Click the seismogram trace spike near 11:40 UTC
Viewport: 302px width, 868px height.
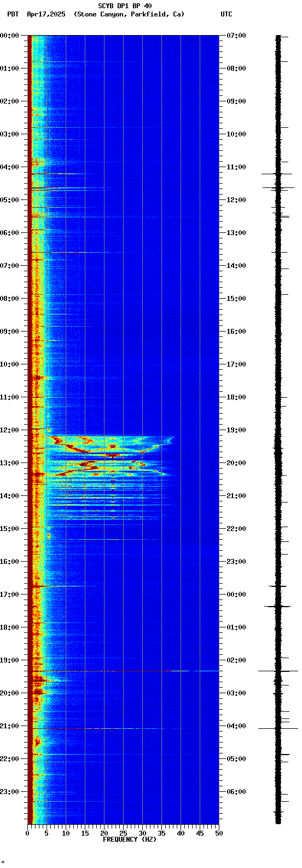(x=278, y=187)
